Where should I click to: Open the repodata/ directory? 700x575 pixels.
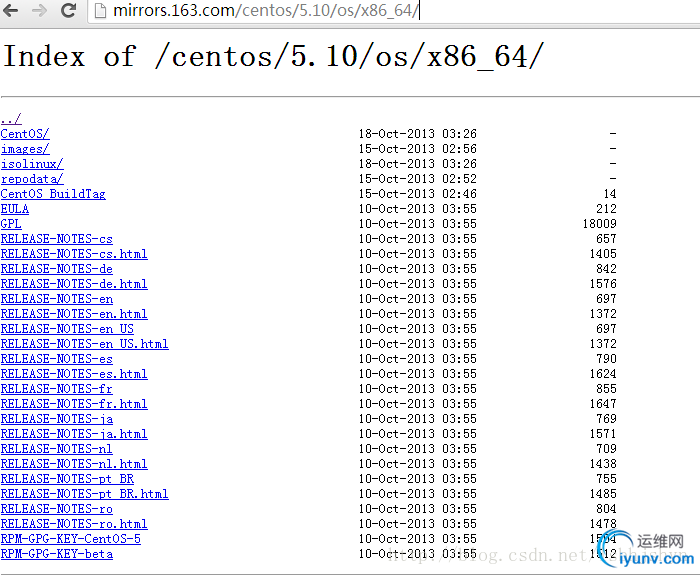point(32,179)
